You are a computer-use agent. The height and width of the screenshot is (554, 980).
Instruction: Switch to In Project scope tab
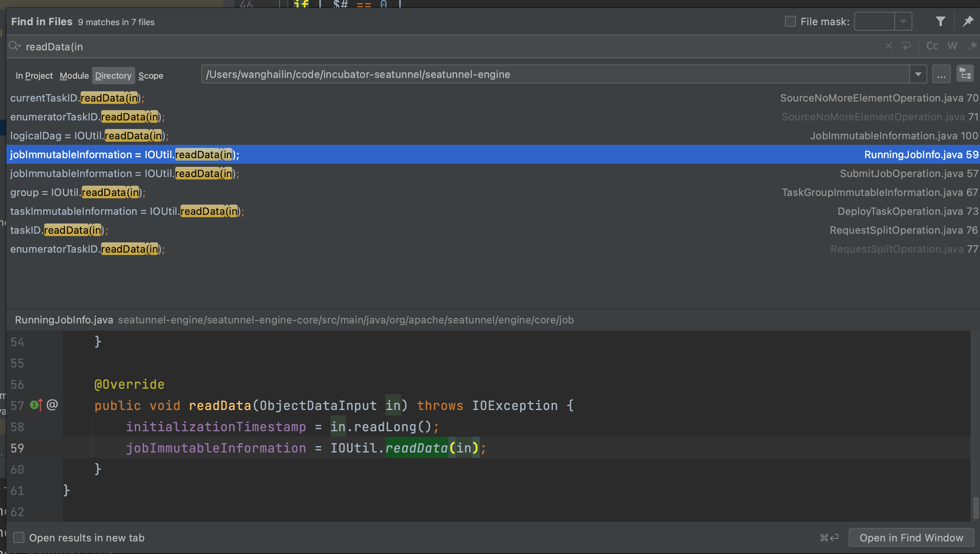point(34,76)
